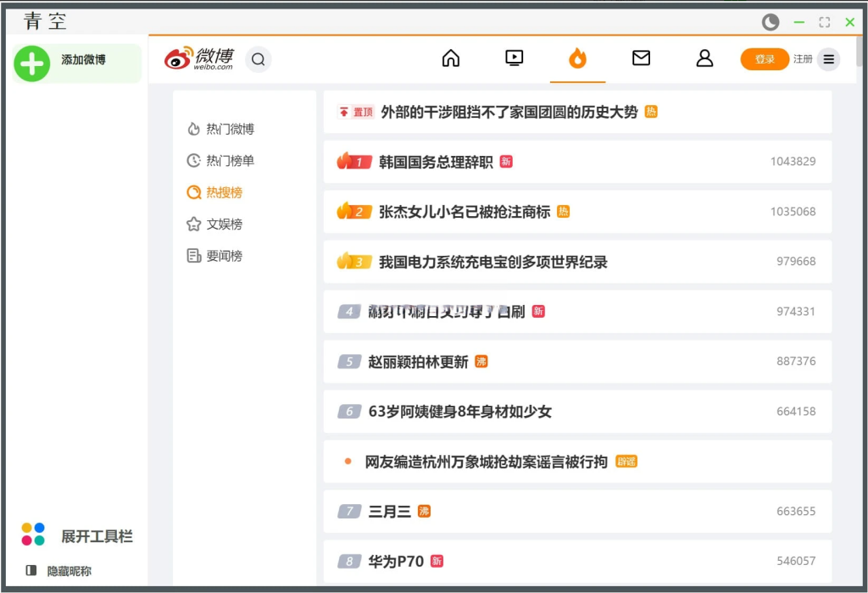Click the Weibo logo

point(198,58)
